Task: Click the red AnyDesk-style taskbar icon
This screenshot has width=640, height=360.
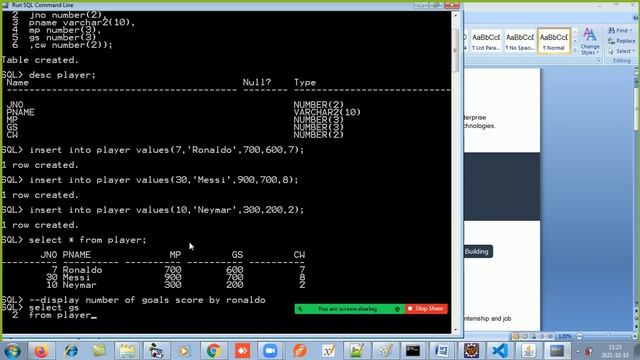Action: [242, 351]
